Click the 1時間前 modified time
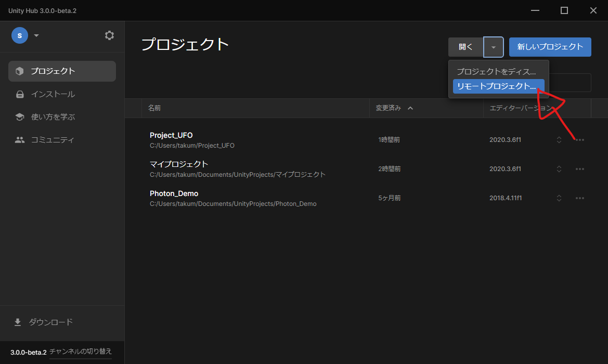 (x=389, y=140)
